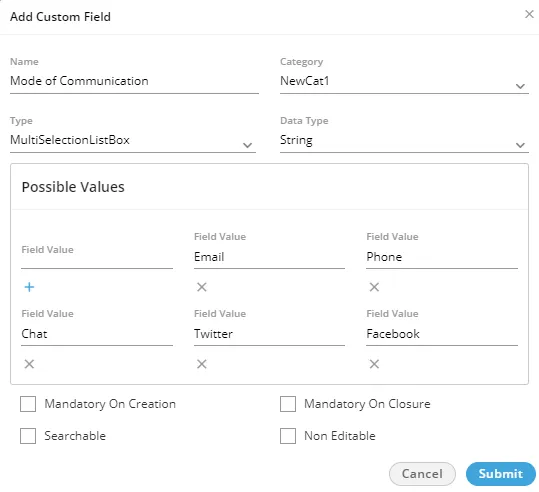Remove the Phone field value
This screenshot has width=539, height=492.
[374, 287]
